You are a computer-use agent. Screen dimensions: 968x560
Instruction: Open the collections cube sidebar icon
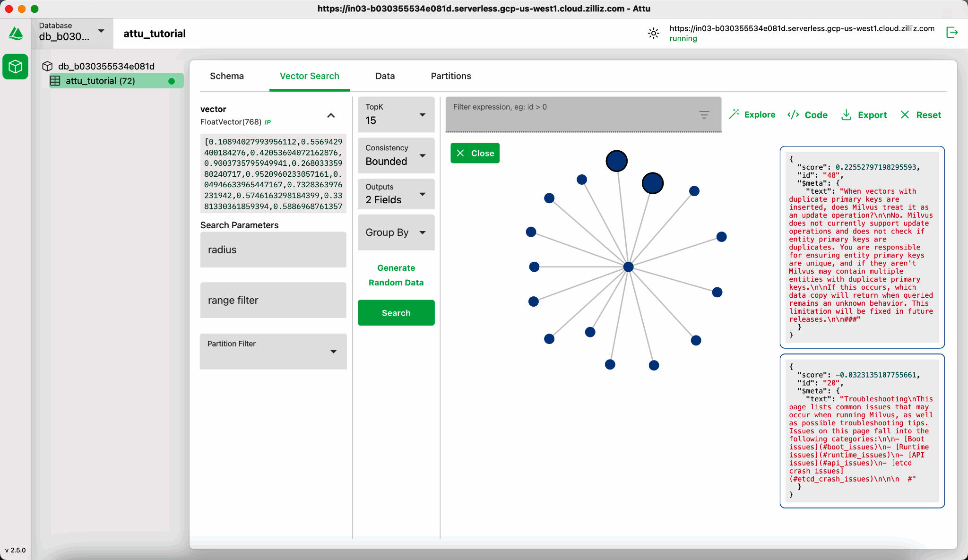click(x=16, y=67)
